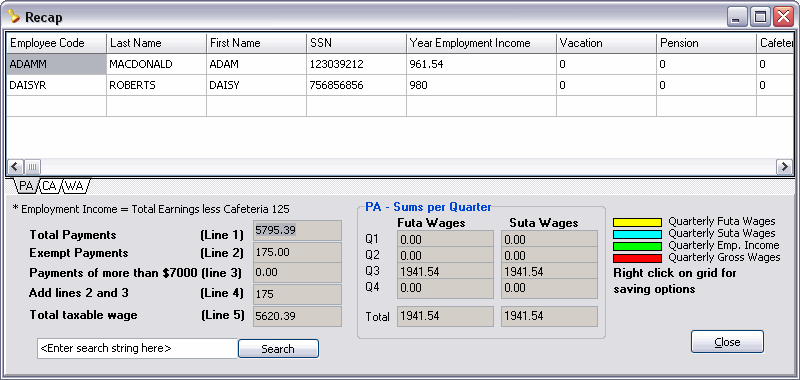This screenshot has height=380, width=800.
Task: Click the cyan Quarterly Suta Wages swatch
Action: tap(637, 234)
